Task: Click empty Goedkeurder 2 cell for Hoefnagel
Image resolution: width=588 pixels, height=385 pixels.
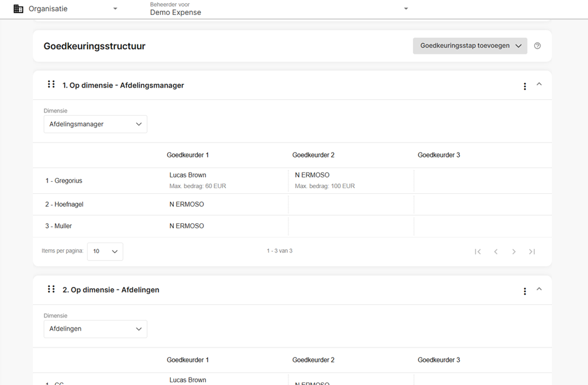Action: [351, 204]
